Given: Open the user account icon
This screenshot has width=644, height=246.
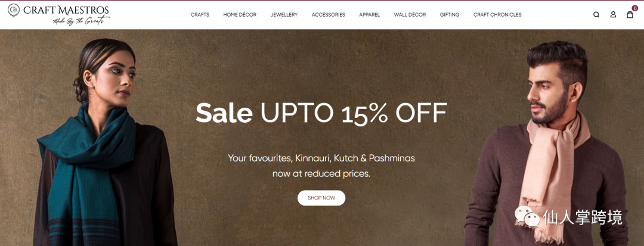Looking at the screenshot, I should tap(613, 15).
